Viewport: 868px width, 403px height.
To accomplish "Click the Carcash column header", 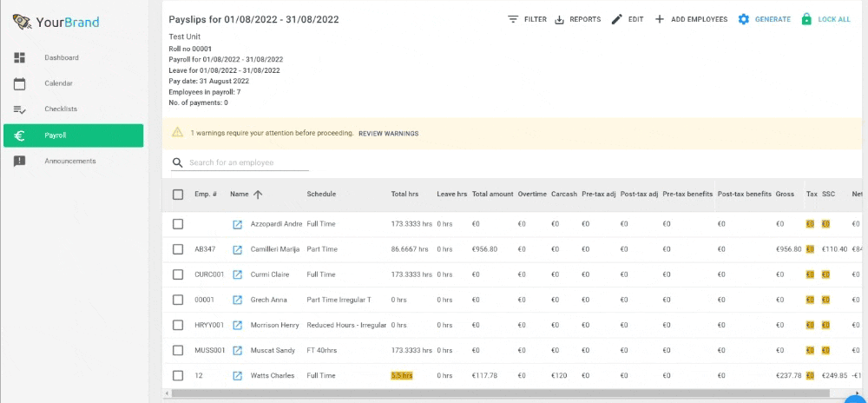I will point(564,195).
